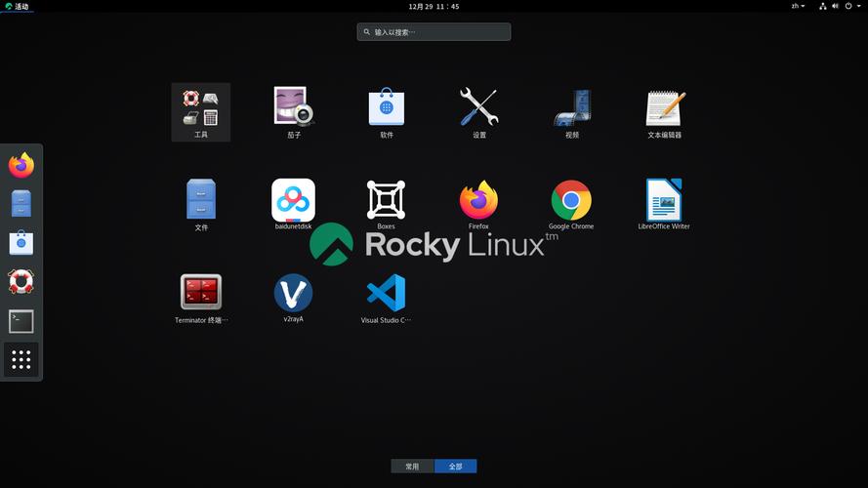Viewport: 868px width, 488px height.
Task: Open Google Chrome from the app grid
Action: (571, 200)
